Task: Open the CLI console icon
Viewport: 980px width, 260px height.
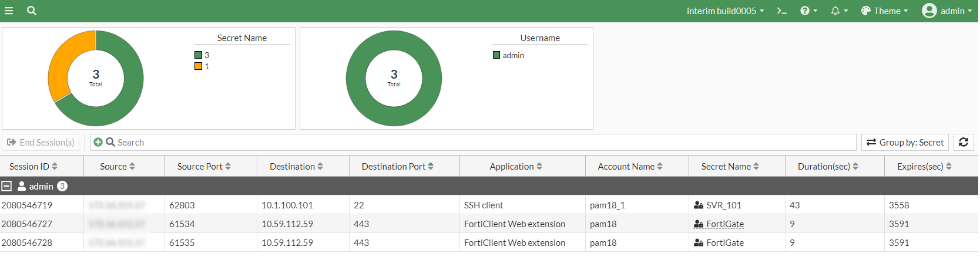Action: click(781, 11)
